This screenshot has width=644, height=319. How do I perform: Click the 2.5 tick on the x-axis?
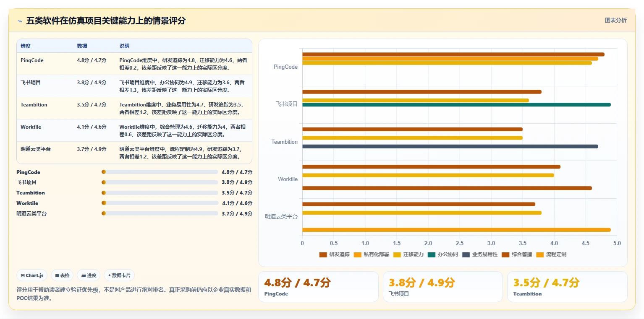(x=460, y=243)
